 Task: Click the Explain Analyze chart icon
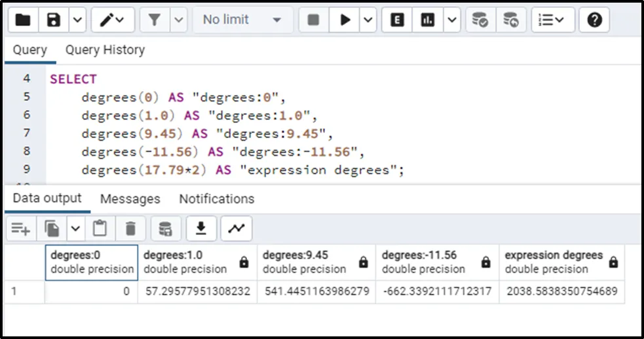tap(428, 20)
